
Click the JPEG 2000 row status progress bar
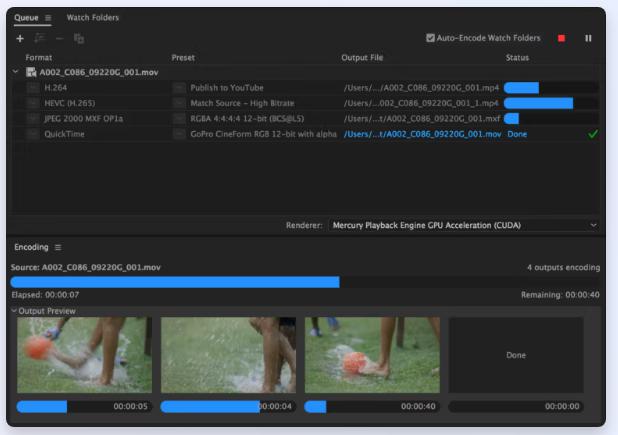point(551,119)
